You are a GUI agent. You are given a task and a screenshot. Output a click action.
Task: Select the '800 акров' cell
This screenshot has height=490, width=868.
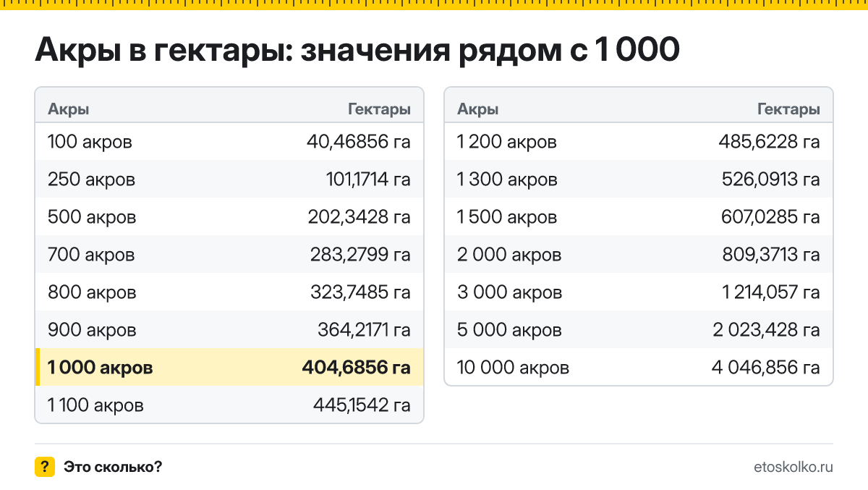point(92,292)
